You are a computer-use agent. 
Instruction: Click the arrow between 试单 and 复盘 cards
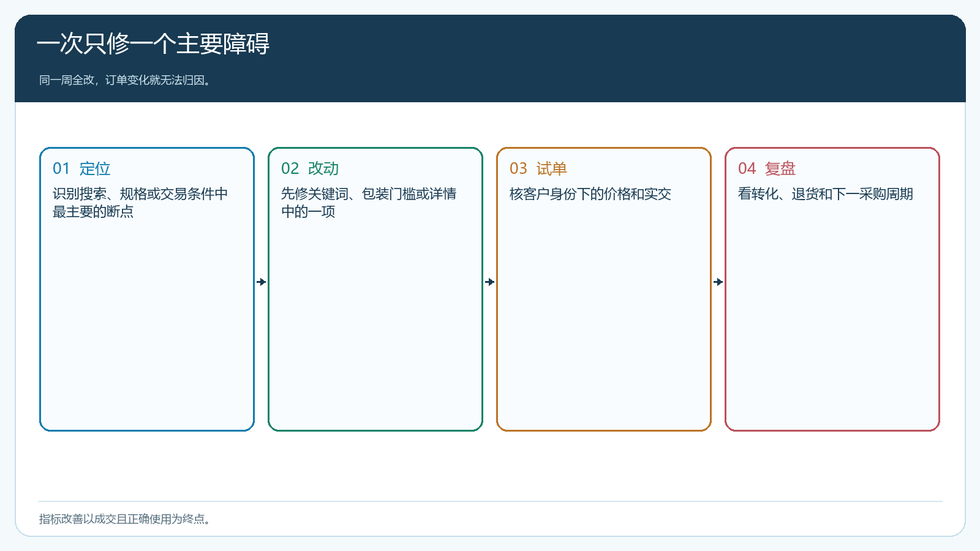click(x=718, y=282)
